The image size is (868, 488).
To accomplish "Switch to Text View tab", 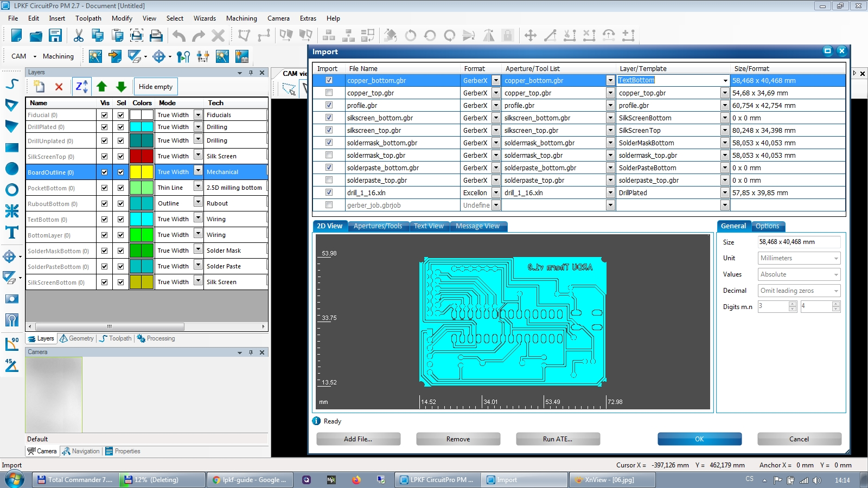I will pyautogui.click(x=429, y=226).
